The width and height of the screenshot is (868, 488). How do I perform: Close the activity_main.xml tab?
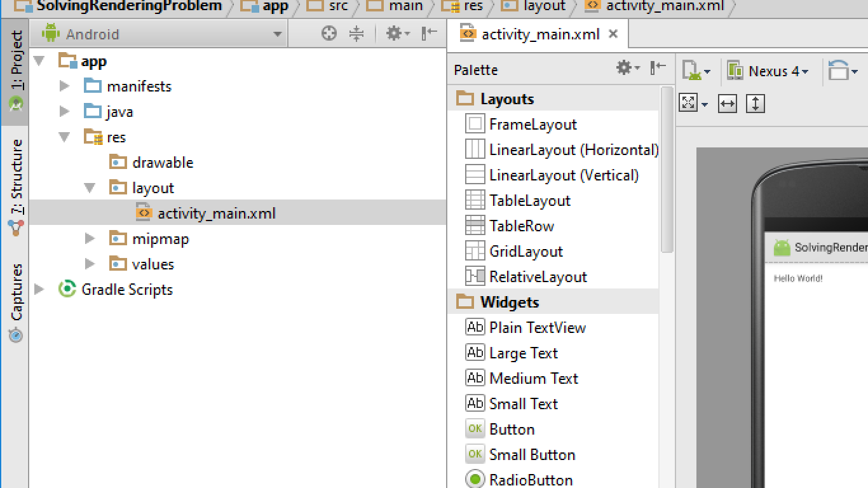pyautogui.click(x=613, y=34)
